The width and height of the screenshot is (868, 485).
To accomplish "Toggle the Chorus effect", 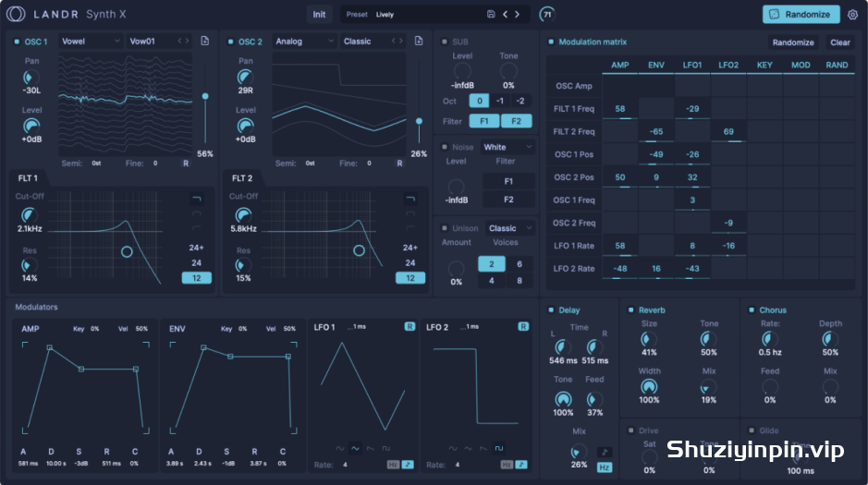I will pyautogui.click(x=752, y=310).
